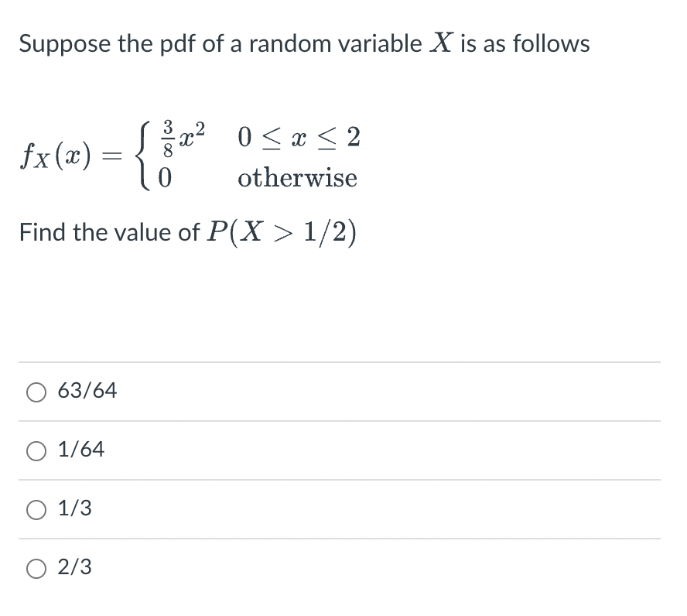Click the 63/64 answer label text
This screenshot has height=616, width=687.
pos(87,390)
